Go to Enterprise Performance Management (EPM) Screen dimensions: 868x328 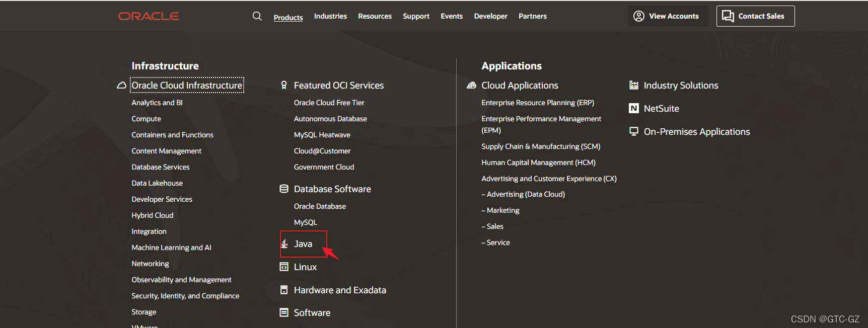click(x=541, y=124)
